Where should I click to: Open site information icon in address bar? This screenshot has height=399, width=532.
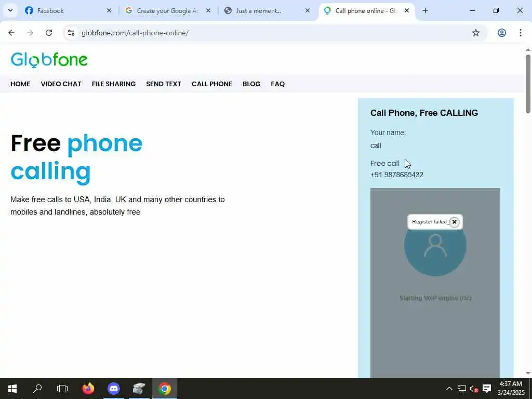[71, 33]
